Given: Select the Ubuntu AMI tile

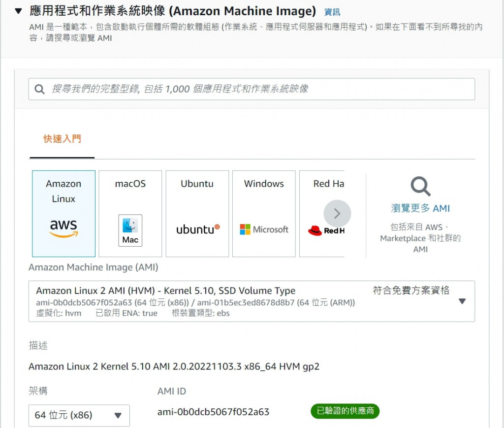Looking at the screenshot, I should [x=197, y=214].
